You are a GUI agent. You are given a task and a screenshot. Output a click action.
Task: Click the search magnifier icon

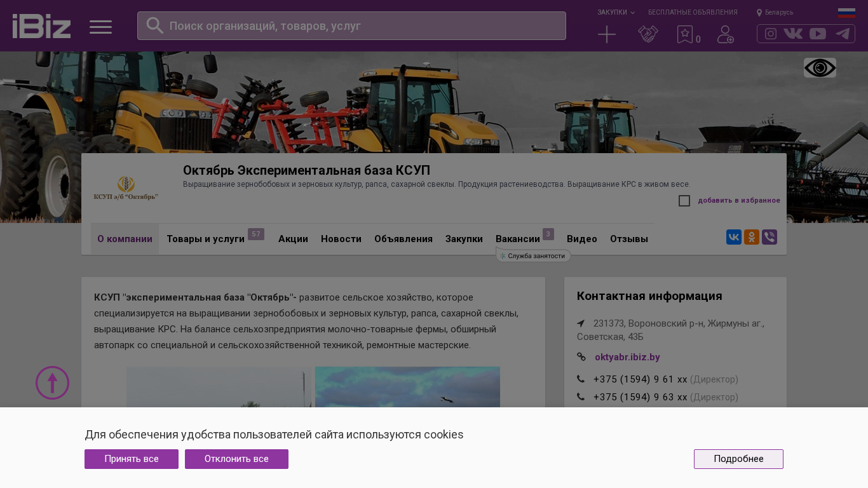click(155, 25)
